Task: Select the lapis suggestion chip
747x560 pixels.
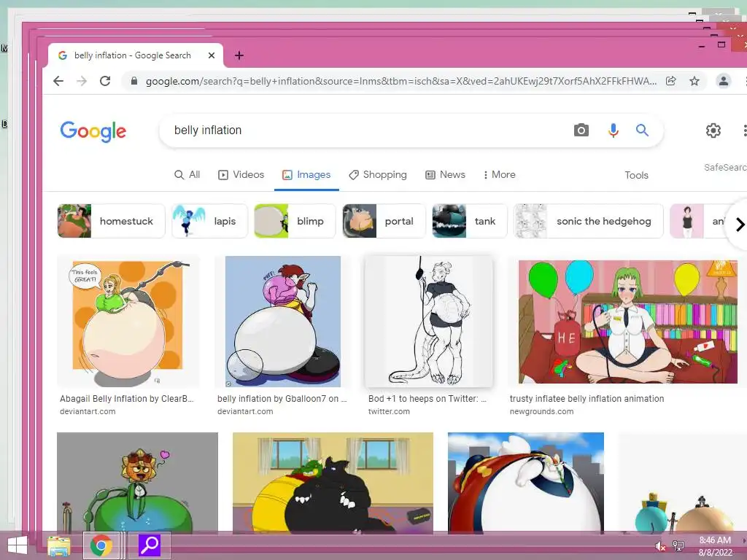Action: coord(210,221)
